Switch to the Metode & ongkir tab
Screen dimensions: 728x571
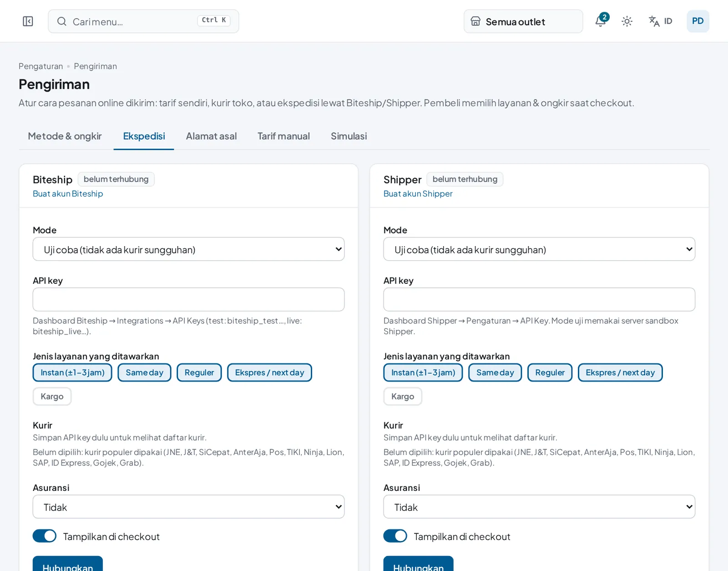click(65, 136)
